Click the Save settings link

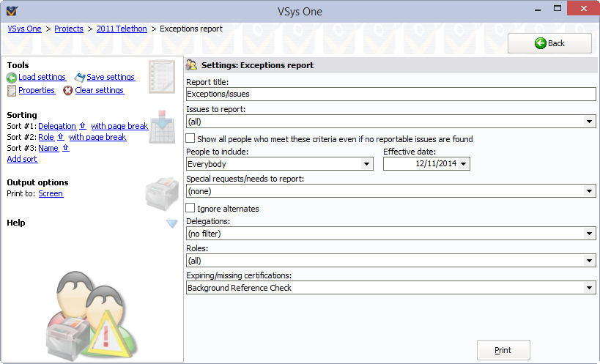pos(111,77)
